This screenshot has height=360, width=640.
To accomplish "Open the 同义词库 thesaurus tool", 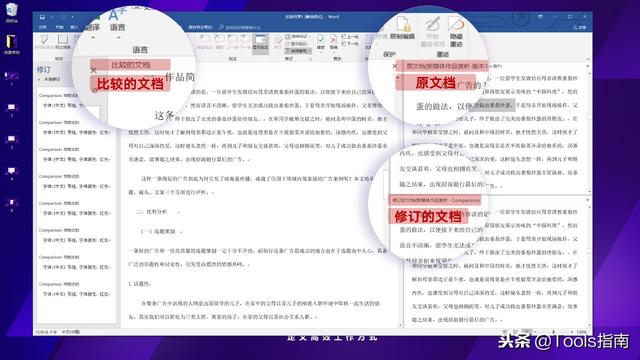I will tap(62, 41).
